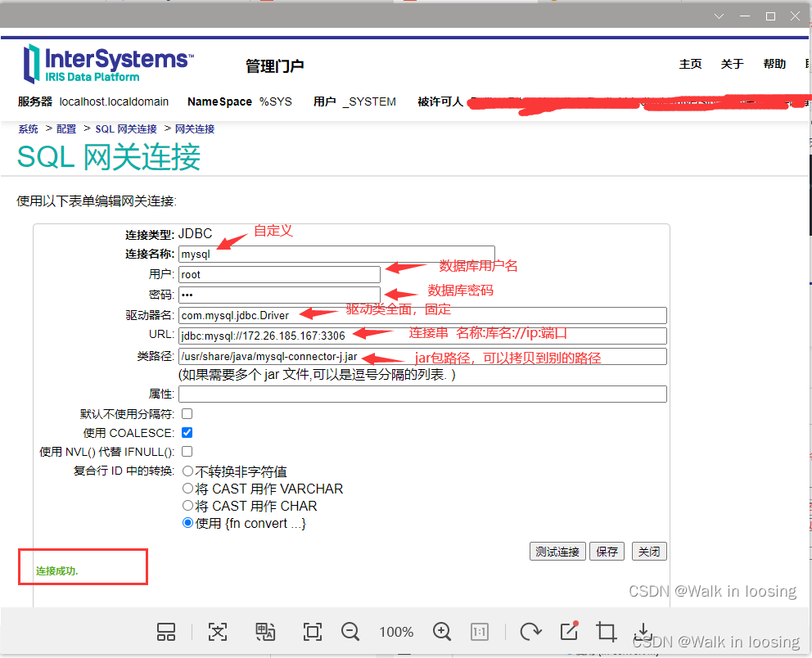Rotate the image using the rotate icon
Viewport: 812px width, 658px height.
coord(530,632)
